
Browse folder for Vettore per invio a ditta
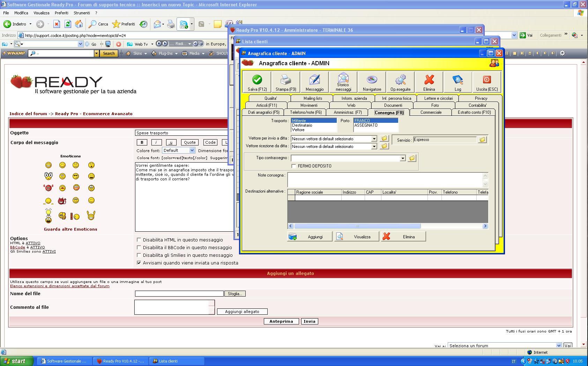coord(384,139)
